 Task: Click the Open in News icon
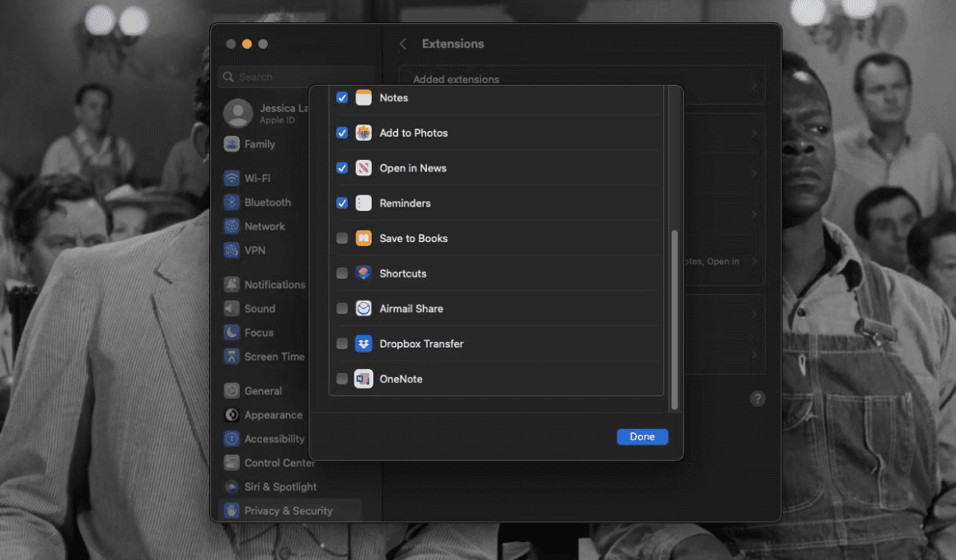(363, 168)
